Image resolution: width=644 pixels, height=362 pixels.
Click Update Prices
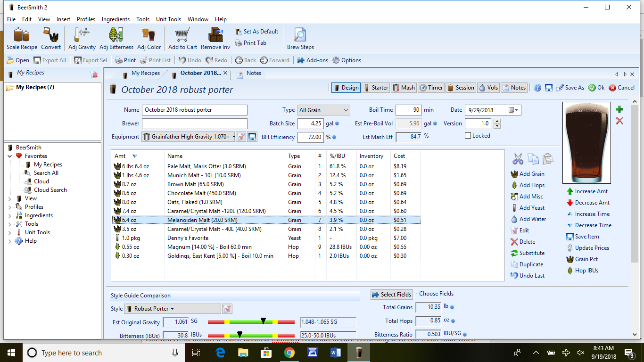pos(588,248)
